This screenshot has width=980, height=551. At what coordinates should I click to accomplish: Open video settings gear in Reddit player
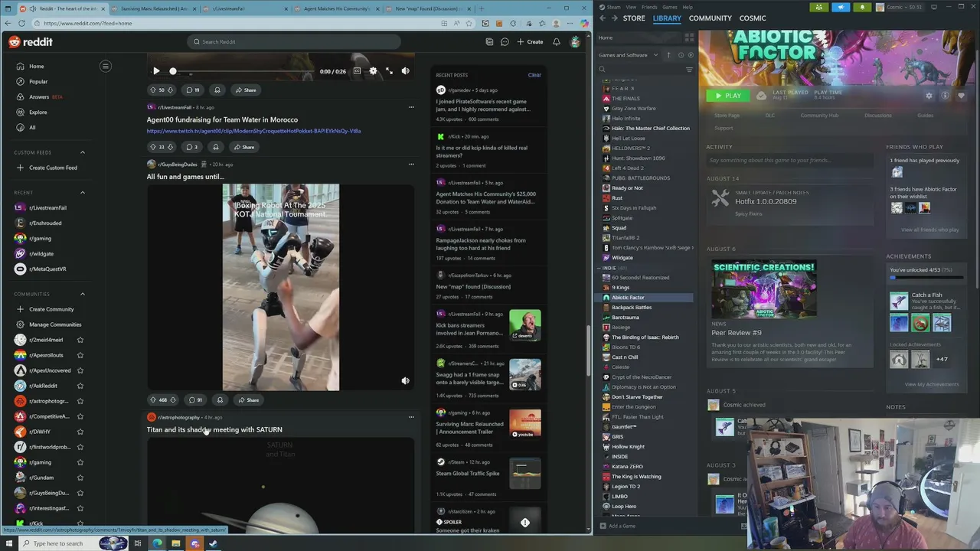coord(373,71)
